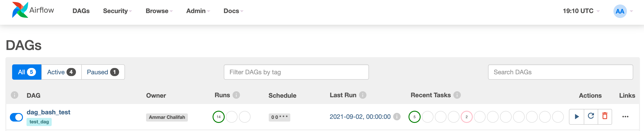Pause the dag_bash_test DAG toggle
The image size is (644, 131).
coord(16,117)
